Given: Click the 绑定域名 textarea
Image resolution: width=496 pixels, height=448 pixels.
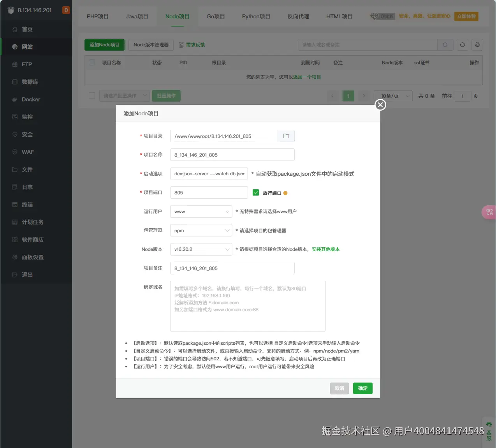Looking at the screenshot, I should tap(248, 306).
